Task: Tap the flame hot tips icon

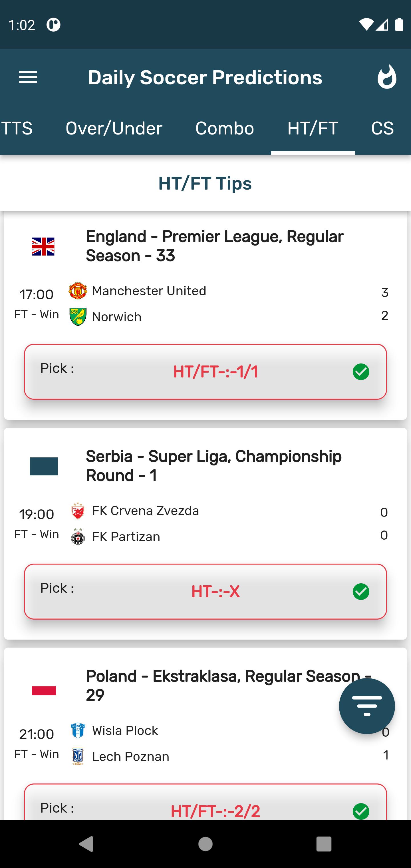Action: [386, 77]
